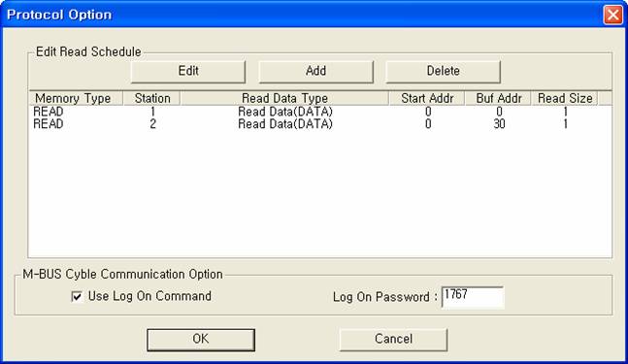Select the Station 2 READ row
The height and width of the screenshot is (364, 628).
coord(320,123)
